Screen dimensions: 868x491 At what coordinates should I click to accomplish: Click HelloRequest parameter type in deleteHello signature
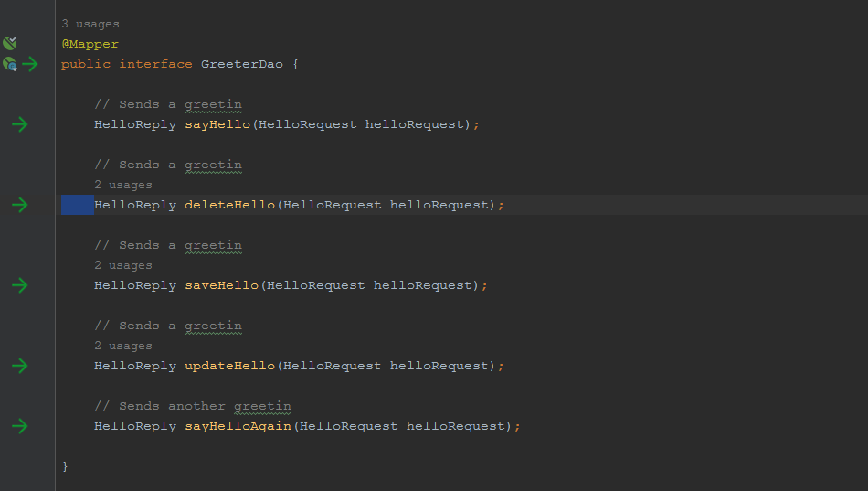(333, 205)
